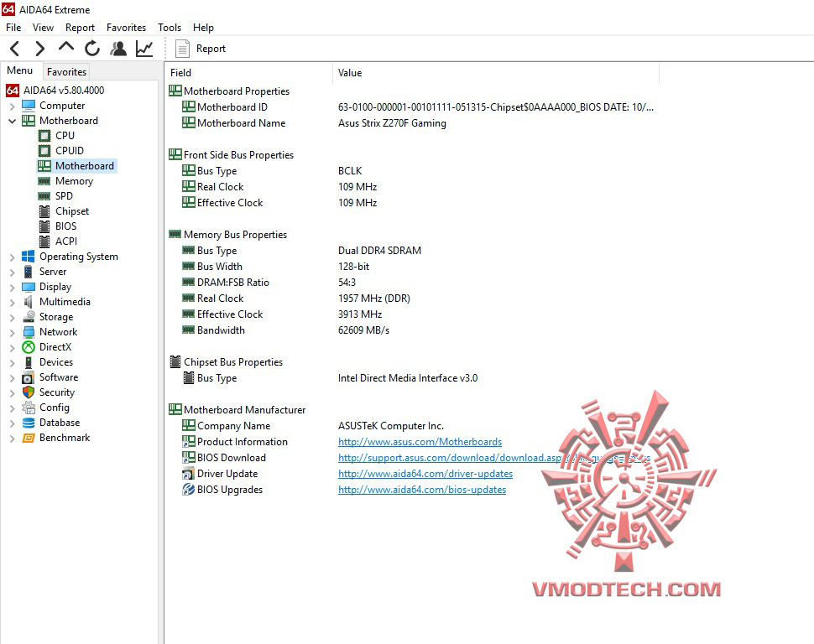The width and height of the screenshot is (814, 644).
Task: Open the asus.com/Motherboards product link
Action: pos(420,442)
